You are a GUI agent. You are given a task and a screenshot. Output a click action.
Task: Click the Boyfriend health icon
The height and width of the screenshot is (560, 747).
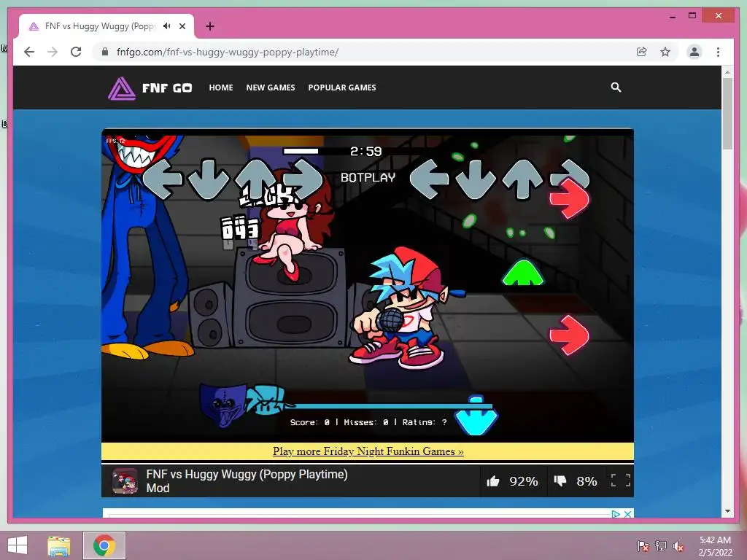tap(267, 400)
